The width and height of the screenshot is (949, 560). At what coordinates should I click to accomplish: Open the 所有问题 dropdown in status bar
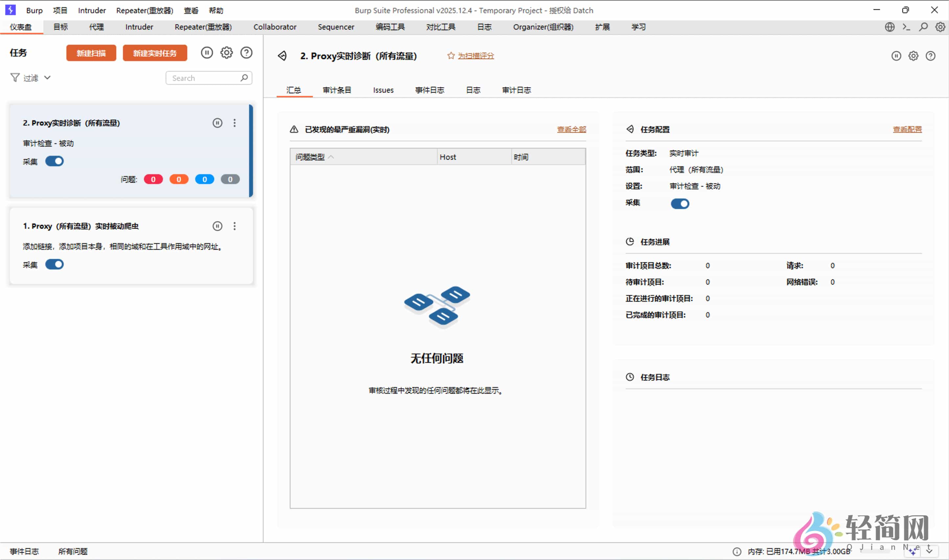pos(72,551)
